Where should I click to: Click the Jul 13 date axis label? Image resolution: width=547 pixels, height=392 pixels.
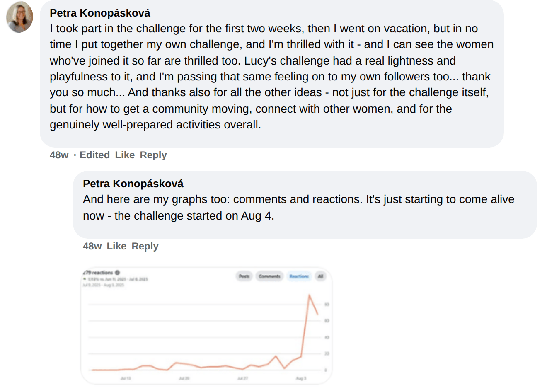[x=126, y=378]
